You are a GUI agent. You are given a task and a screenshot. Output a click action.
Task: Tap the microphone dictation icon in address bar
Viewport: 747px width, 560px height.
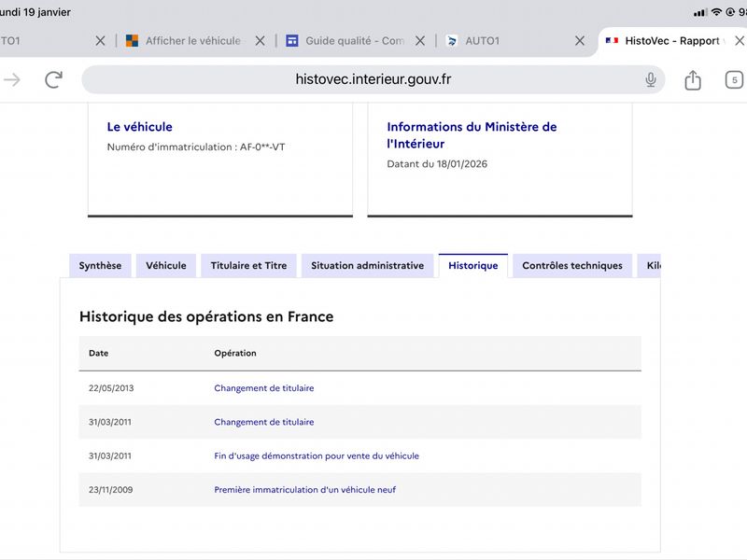click(651, 80)
